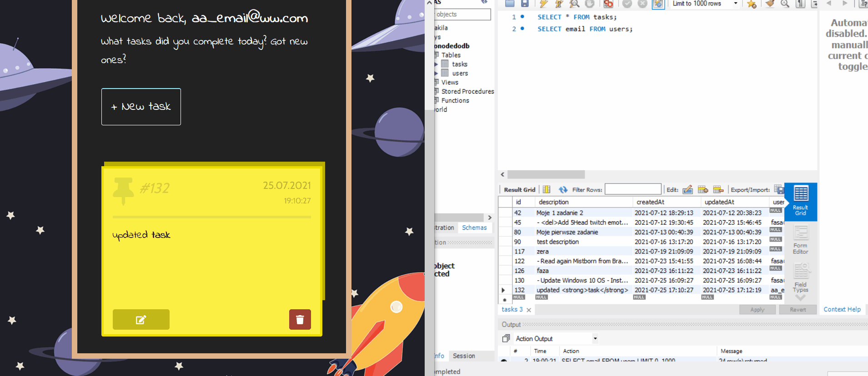Click the pin icon on task #132
This screenshot has height=376, width=868.
123,191
